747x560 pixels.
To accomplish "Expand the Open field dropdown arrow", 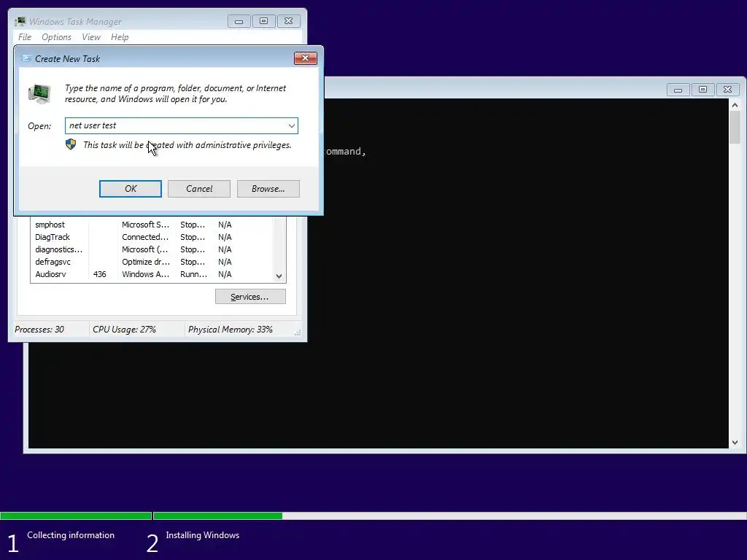I will pyautogui.click(x=292, y=125).
